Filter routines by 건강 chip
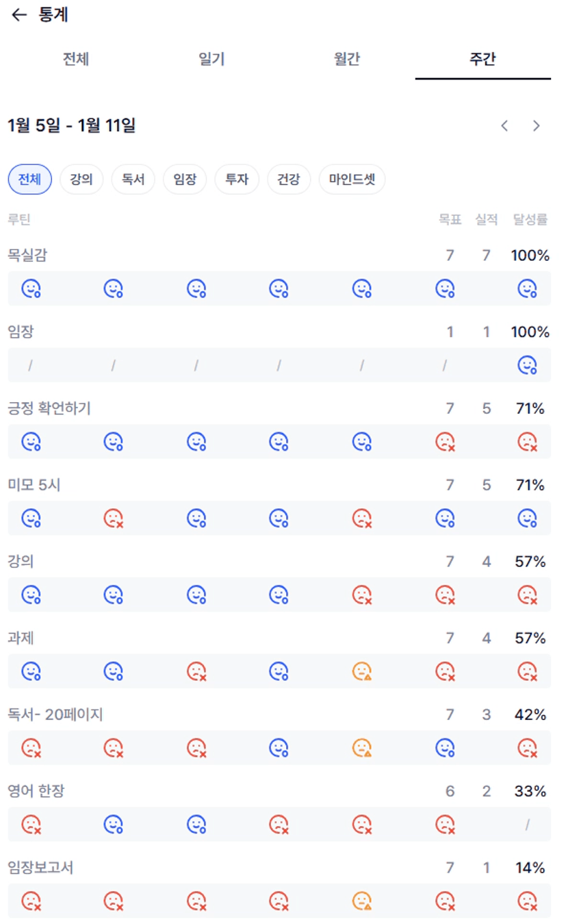The height and width of the screenshot is (924, 566). pyautogui.click(x=289, y=180)
